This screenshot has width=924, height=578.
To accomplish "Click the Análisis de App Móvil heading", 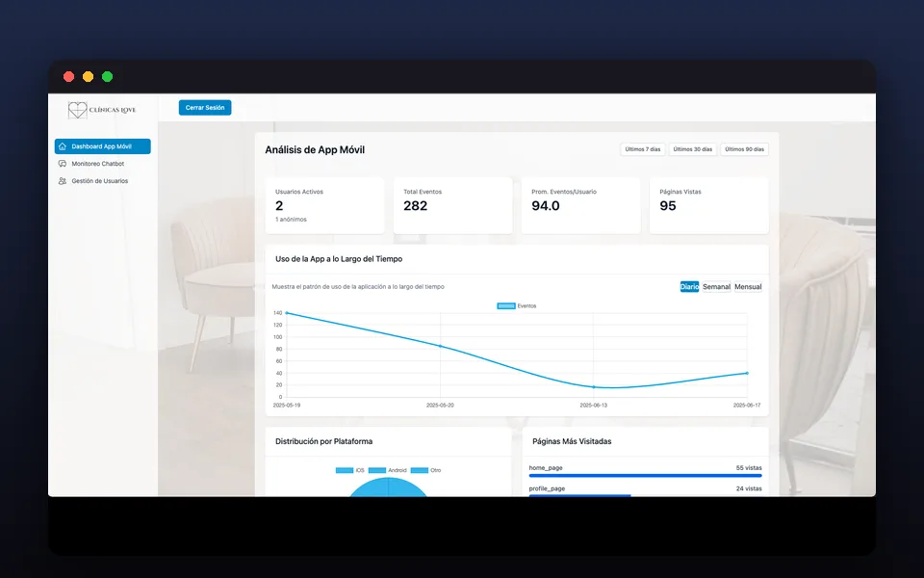I will tap(315, 150).
